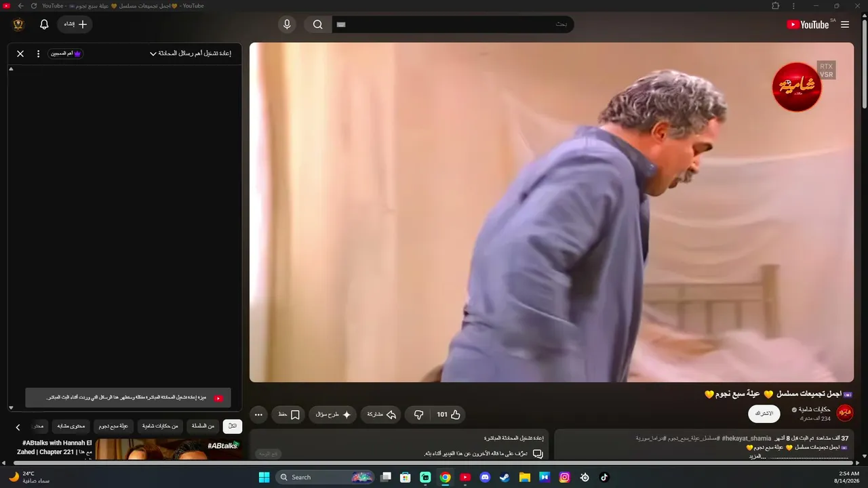The width and height of the screenshot is (868, 488).
Task: Click the chat panel scroll-down arrow
Action: click(x=11, y=408)
